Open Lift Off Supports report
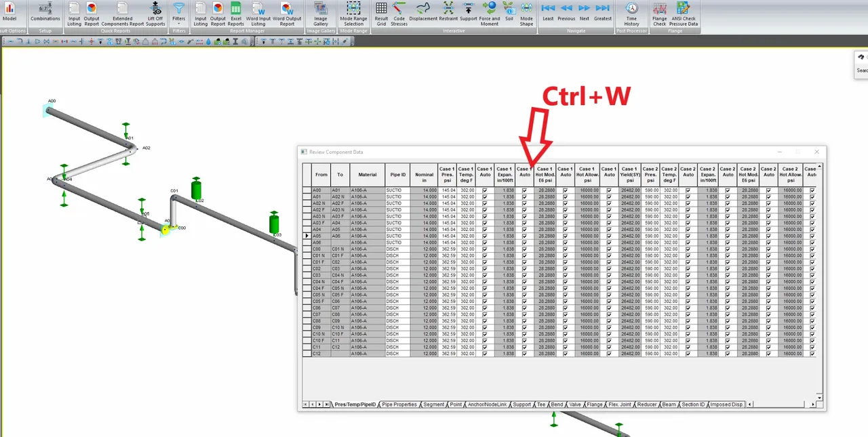The width and height of the screenshot is (868, 437). pos(155,14)
